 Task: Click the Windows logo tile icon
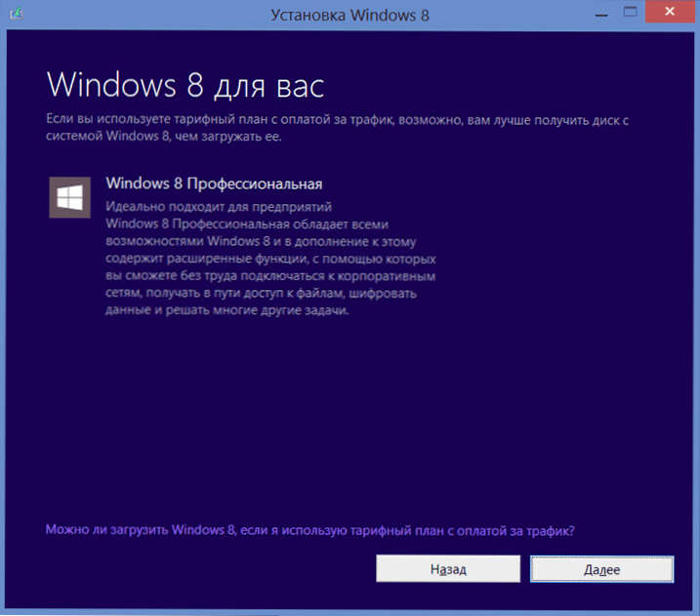point(70,197)
